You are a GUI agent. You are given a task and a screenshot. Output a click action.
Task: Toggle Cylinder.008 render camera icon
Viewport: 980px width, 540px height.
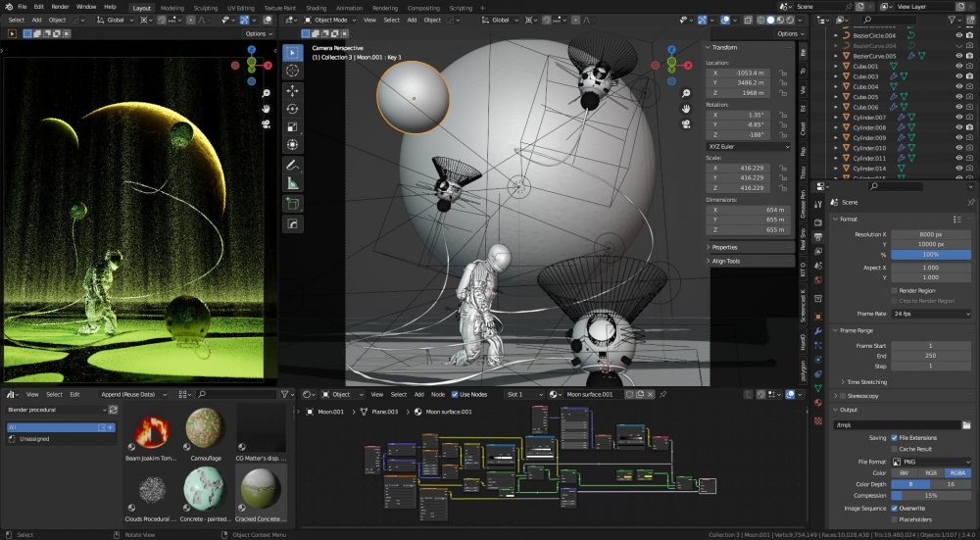tap(970, 127)
